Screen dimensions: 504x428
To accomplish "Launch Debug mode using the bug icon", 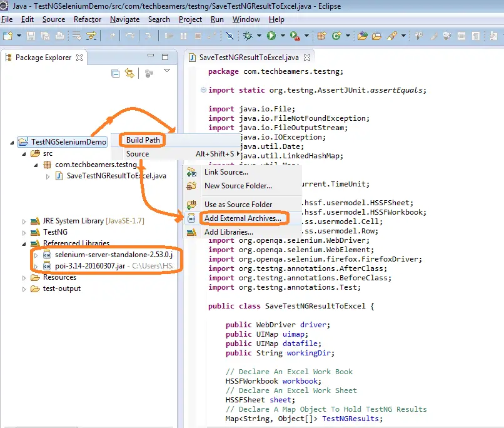I will (x=248, y=36).
